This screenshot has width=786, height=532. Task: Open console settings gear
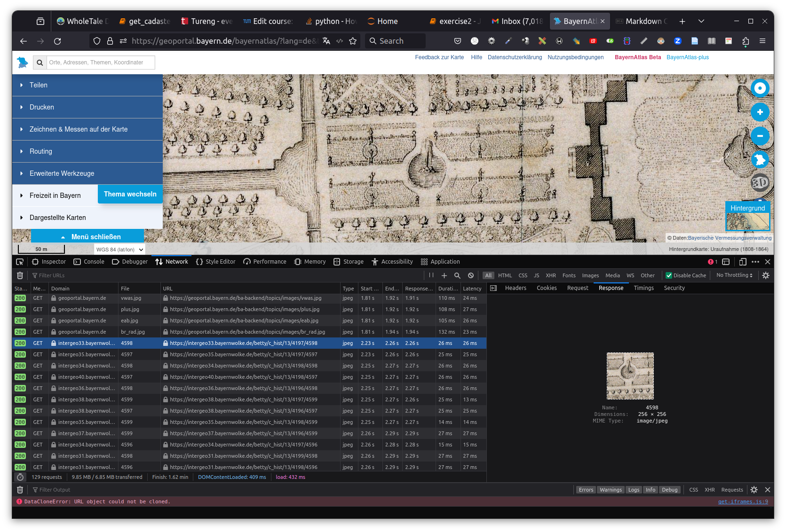(754, 490)
